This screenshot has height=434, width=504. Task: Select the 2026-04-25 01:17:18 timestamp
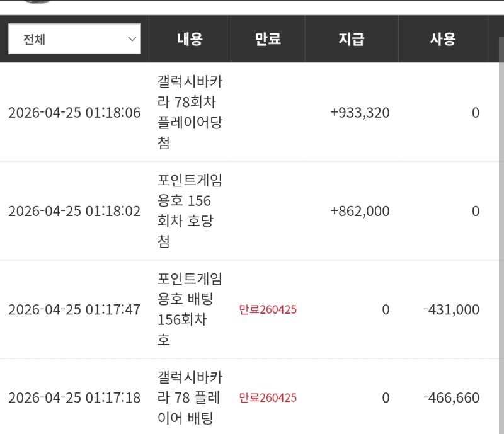[74, 397]
